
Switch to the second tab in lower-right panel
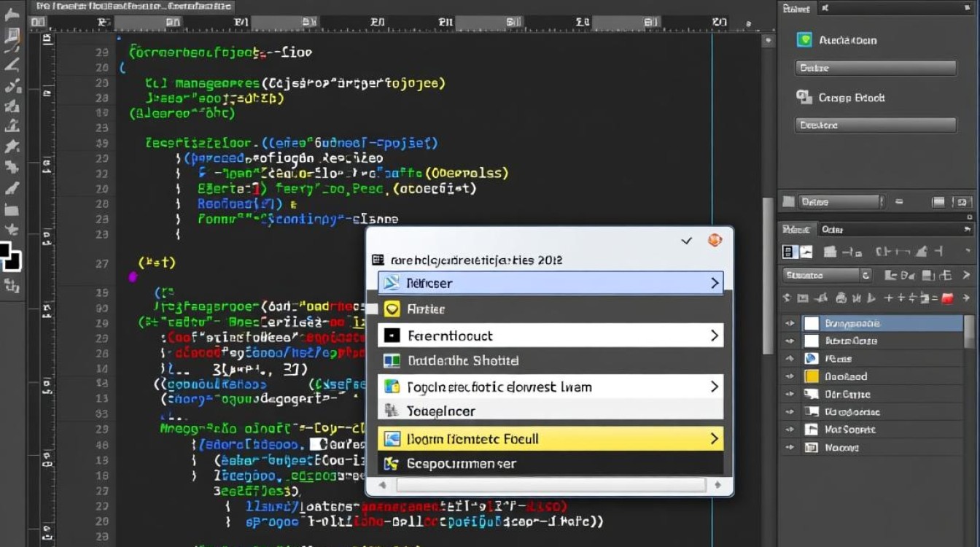tap(832, 229)
